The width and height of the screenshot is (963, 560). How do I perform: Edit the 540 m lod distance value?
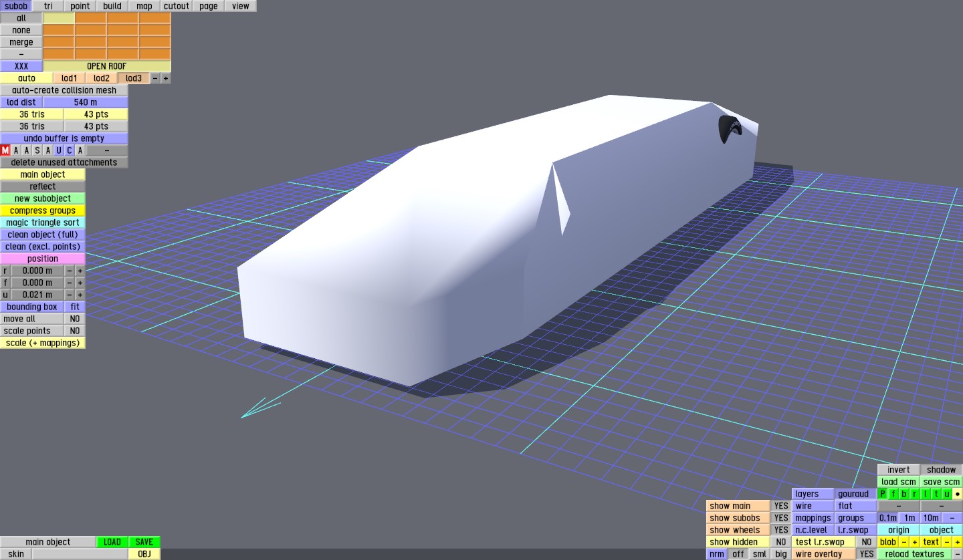pyautogui.click(x=86, y=102)
